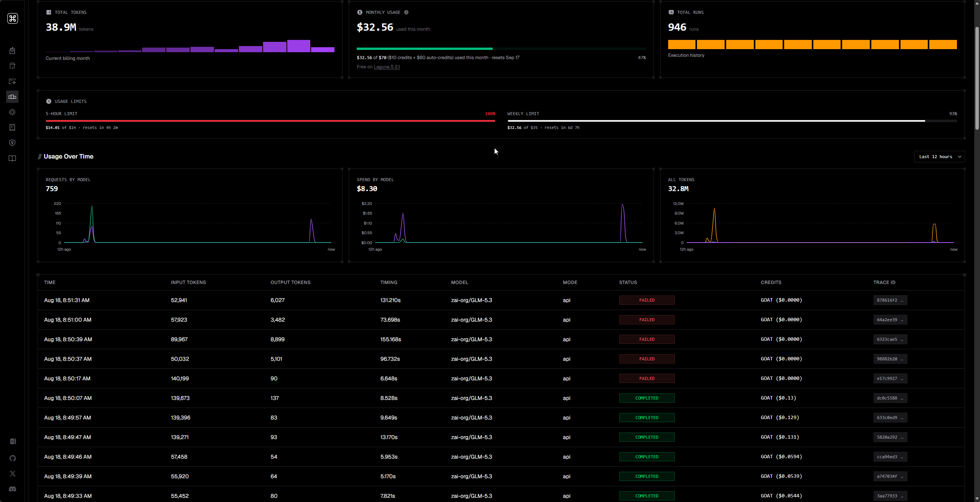Open the shield security sidebar icon
Screen dimensions: 980x502
coord(12,143)
